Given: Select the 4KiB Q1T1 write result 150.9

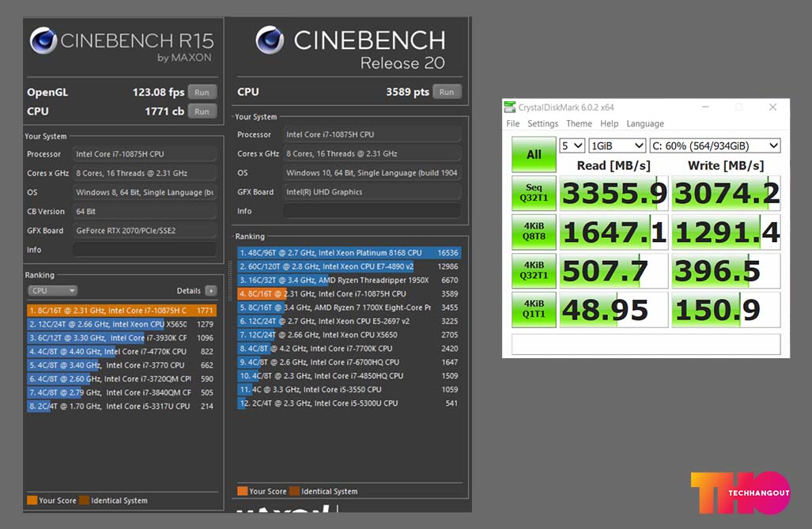Looking at the screenshot, I should [x=726, y=310].
